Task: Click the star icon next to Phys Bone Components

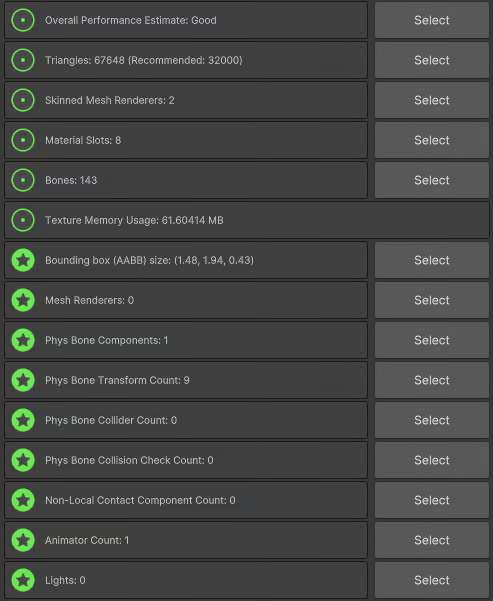Action: [23, 340]
